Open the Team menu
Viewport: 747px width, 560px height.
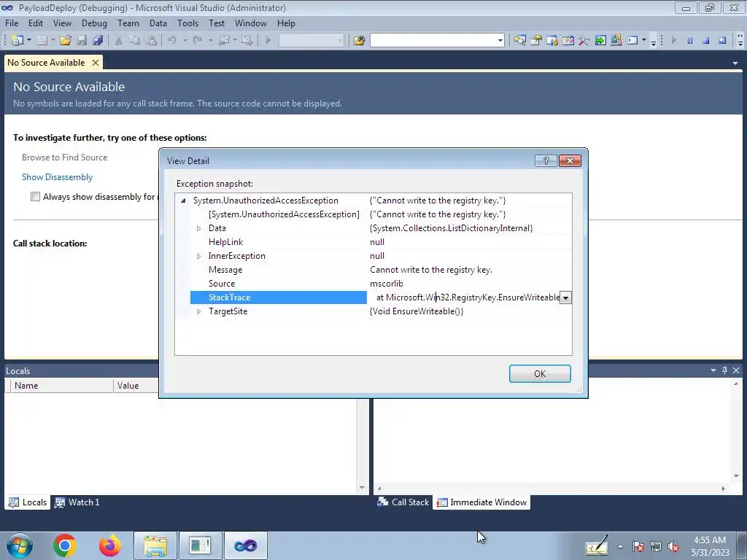128,23
